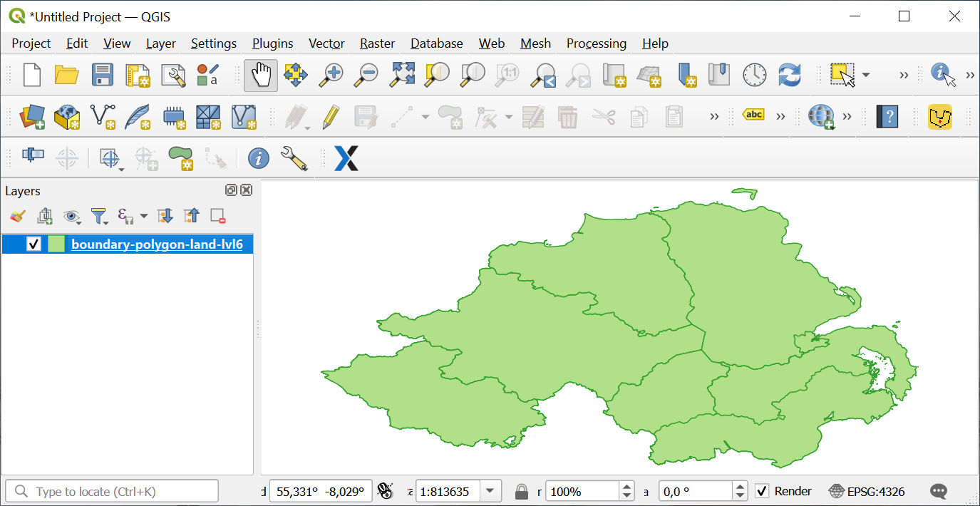Activate the Zoom In tool
980x506 pixels.
point(331,75)
